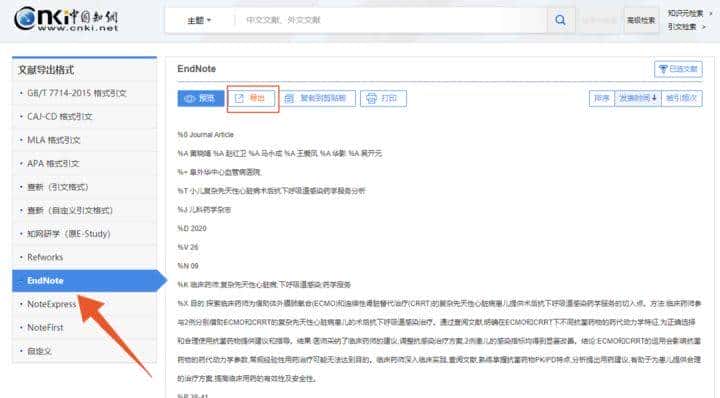The width and height of the screenshot is (720, 398).
Task: Click the 文献导出格式 sidebar heading
Action: (x=46, y=70)
